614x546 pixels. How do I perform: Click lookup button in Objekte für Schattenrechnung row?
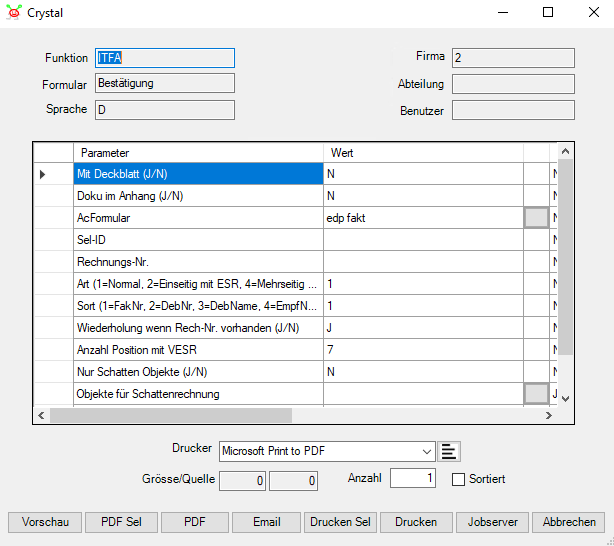(x=536, y=394)
